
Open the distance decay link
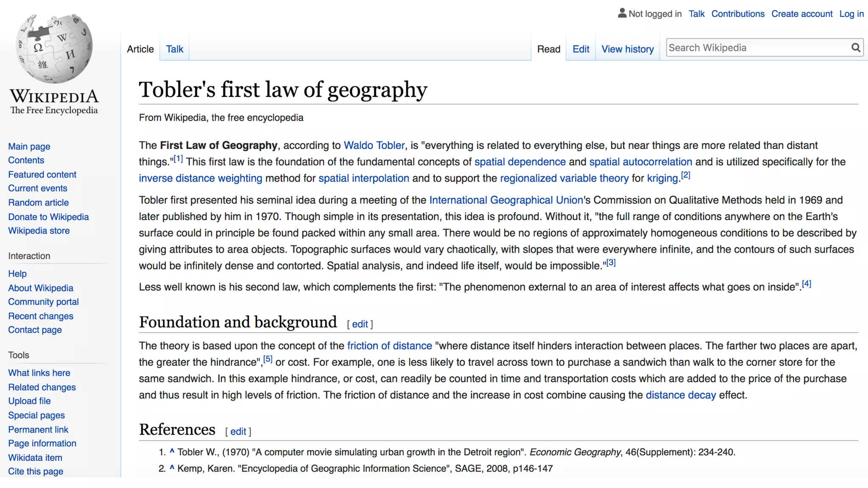680,395
